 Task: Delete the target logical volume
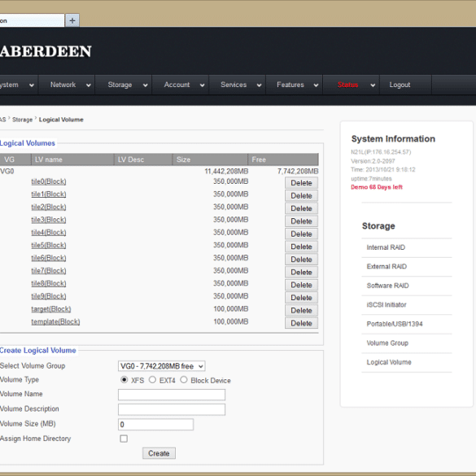click(x=301, y=310)
